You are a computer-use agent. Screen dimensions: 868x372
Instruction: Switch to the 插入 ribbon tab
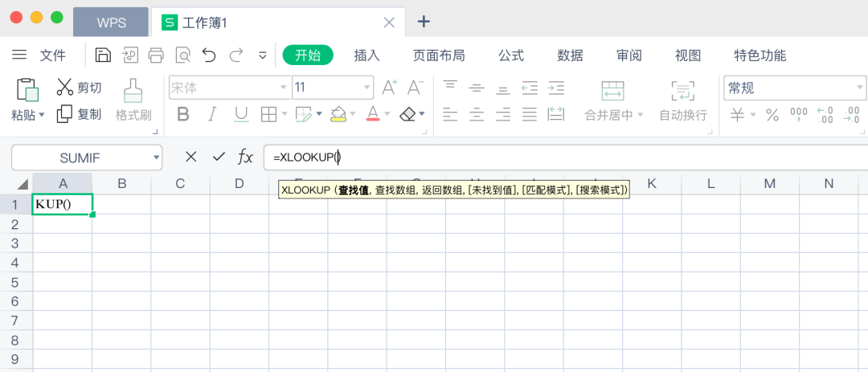tap(367, 55)
